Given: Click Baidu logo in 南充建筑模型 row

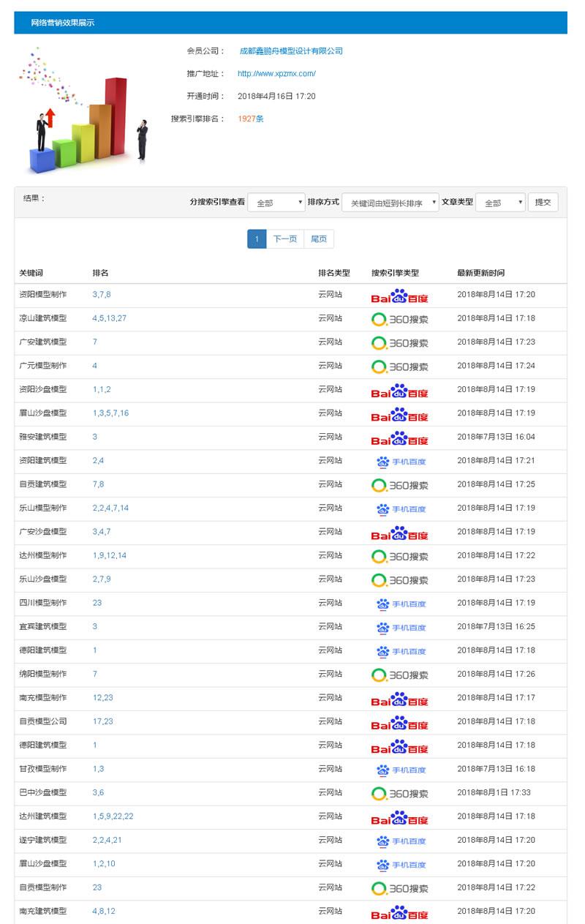Looking at the screenshot, I should [399, 912].
